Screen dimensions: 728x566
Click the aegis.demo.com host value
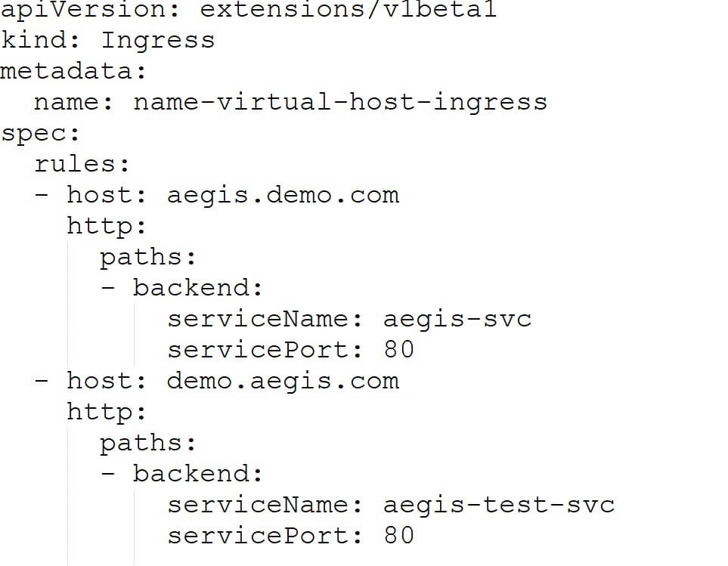pyautogui.click(x=283, y=195)
